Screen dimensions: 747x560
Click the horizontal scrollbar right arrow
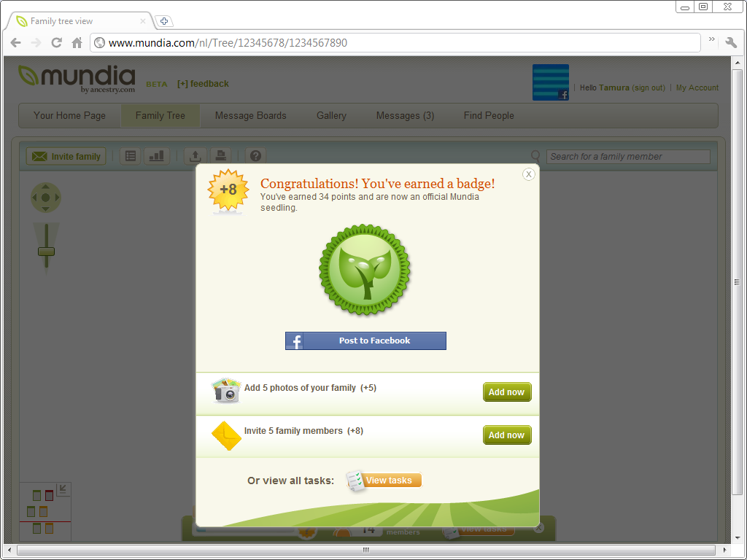(x=724, y=550)
